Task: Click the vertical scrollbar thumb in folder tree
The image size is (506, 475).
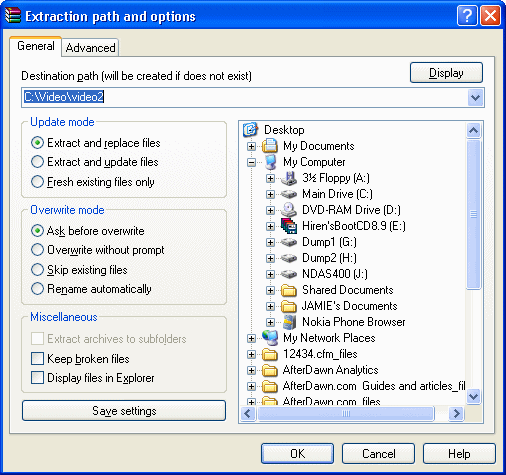Action: coord(474,214)
